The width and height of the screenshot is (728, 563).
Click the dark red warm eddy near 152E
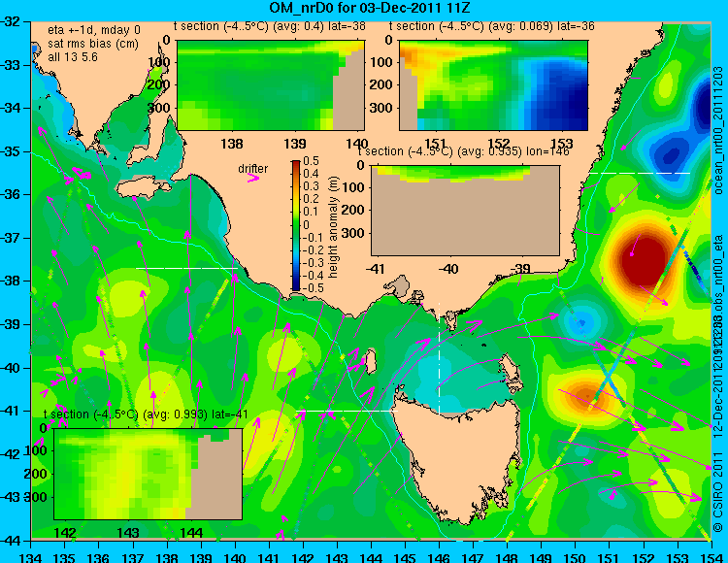[645, 261]
